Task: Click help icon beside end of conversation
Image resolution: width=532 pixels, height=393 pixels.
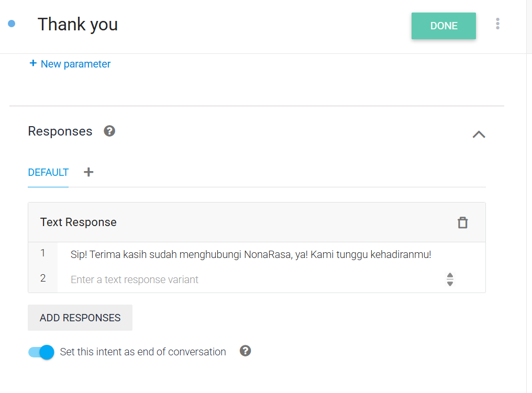Action: pyautogui.click(x=245, y=351)
